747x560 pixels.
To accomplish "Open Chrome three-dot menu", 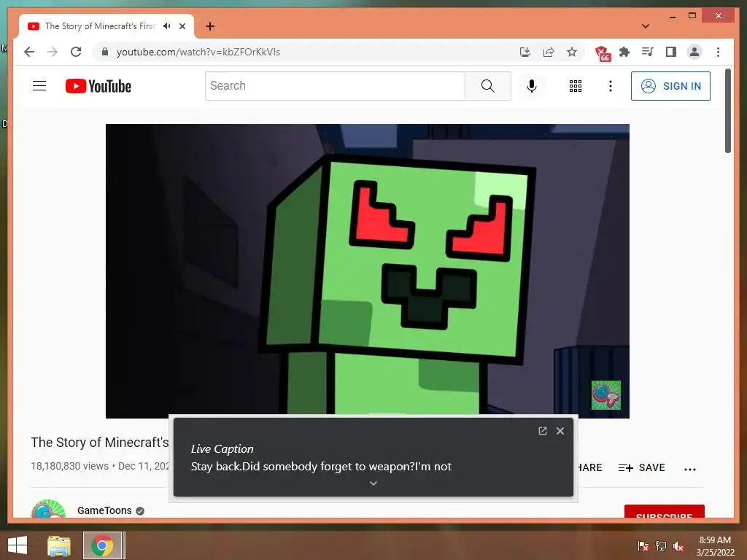I will coord(718,52).
